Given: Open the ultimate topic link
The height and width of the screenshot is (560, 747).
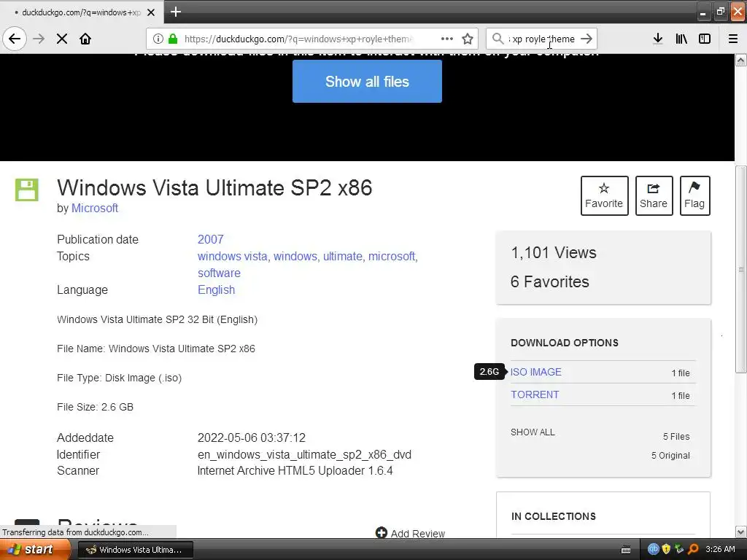Looking at the screenshot, I should (x=343, y=256).
